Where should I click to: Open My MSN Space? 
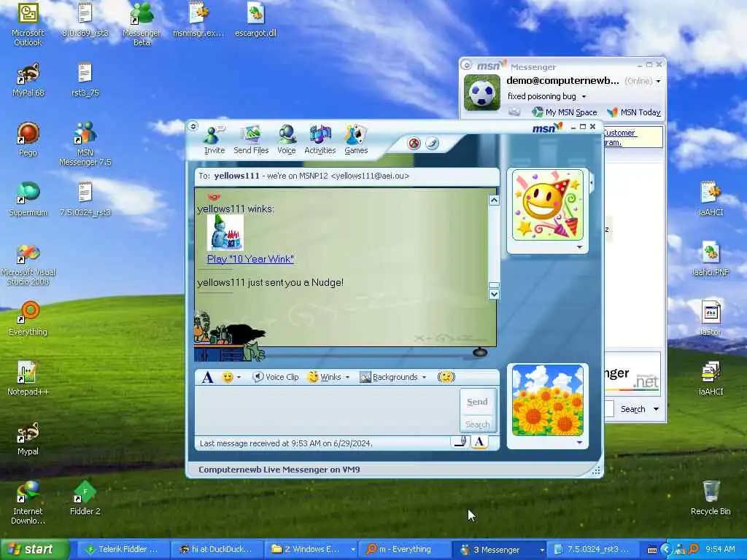[565, 112]
